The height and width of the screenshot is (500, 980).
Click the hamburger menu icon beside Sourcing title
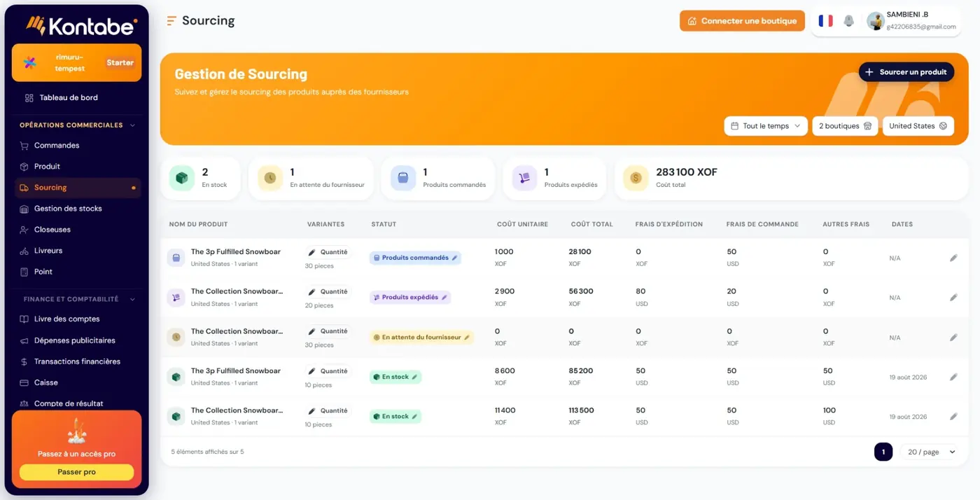tap(171, 21)
